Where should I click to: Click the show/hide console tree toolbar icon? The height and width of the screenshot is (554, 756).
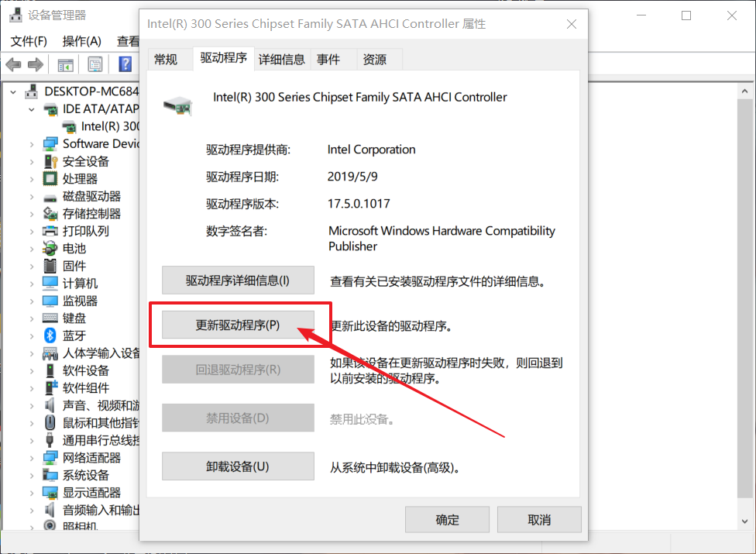tap(66, 64)
